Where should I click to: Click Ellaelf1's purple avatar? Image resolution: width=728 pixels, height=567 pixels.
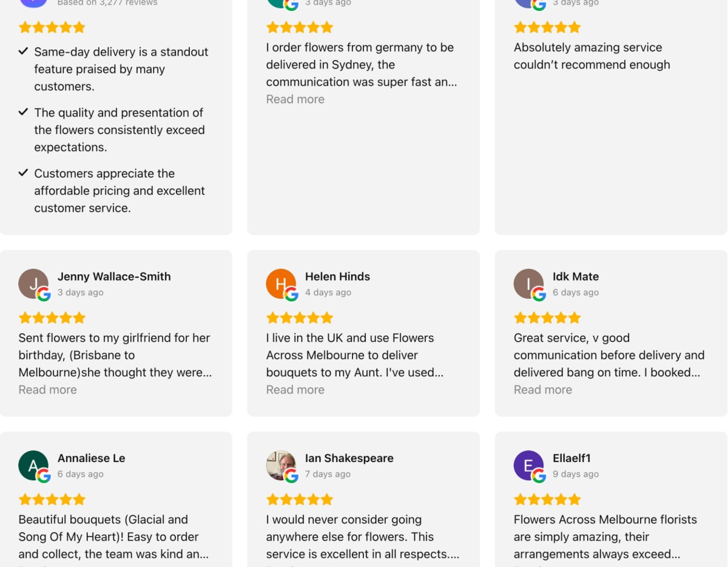pyautogui.click(x=528, y=466)
